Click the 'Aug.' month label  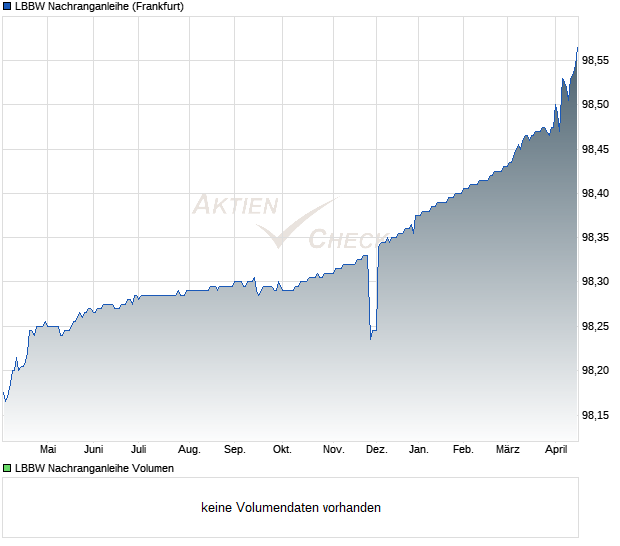tap(189, 450)
